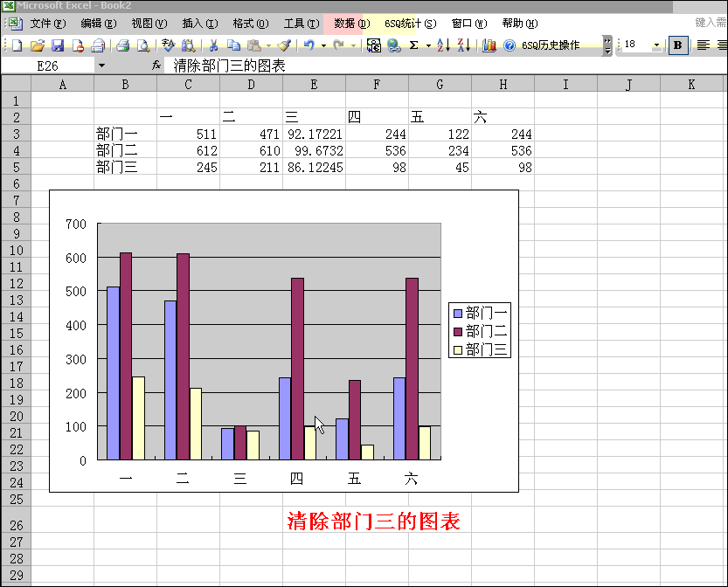The image size is (728, 587).
Task: Open the 数据(D) menu
Action: click(x=352, y=24)
